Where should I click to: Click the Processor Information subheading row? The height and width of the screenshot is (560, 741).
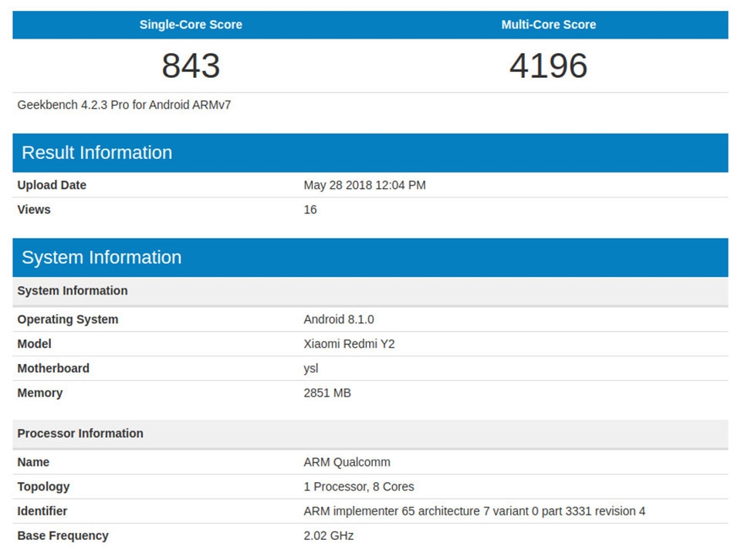[x=370, y=433]
